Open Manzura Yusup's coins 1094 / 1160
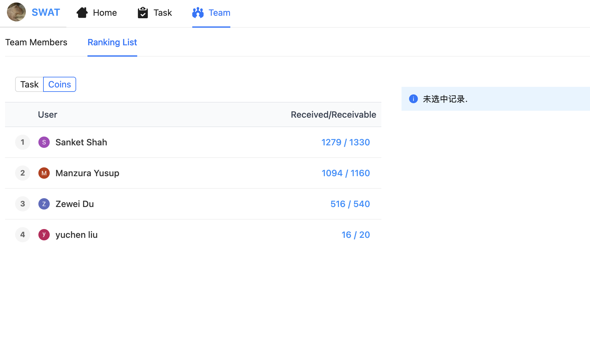The image size is (590, 364). (x=346, y=173)
